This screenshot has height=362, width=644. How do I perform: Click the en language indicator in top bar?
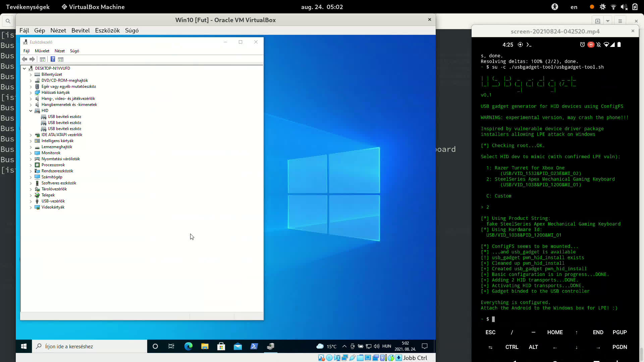574,7
